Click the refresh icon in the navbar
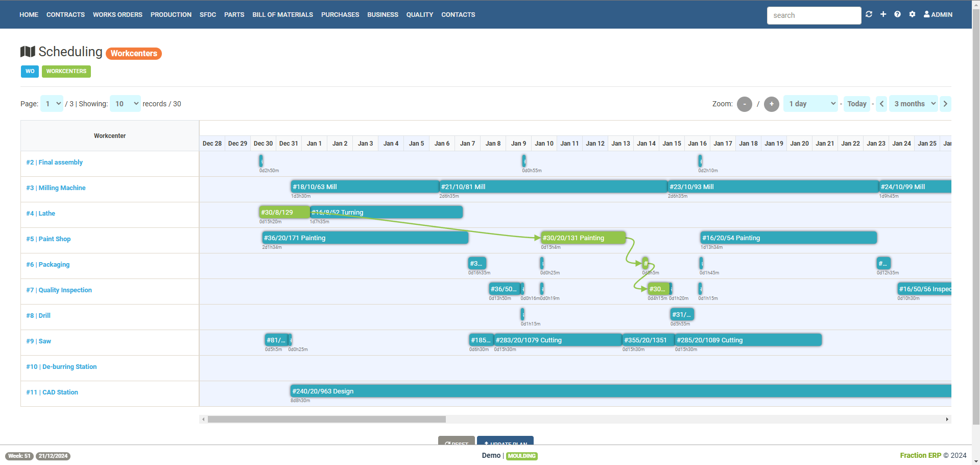Image resolution: width=980 pixels, height=465 pixels. pyautogui.click(x=869, y=14)
